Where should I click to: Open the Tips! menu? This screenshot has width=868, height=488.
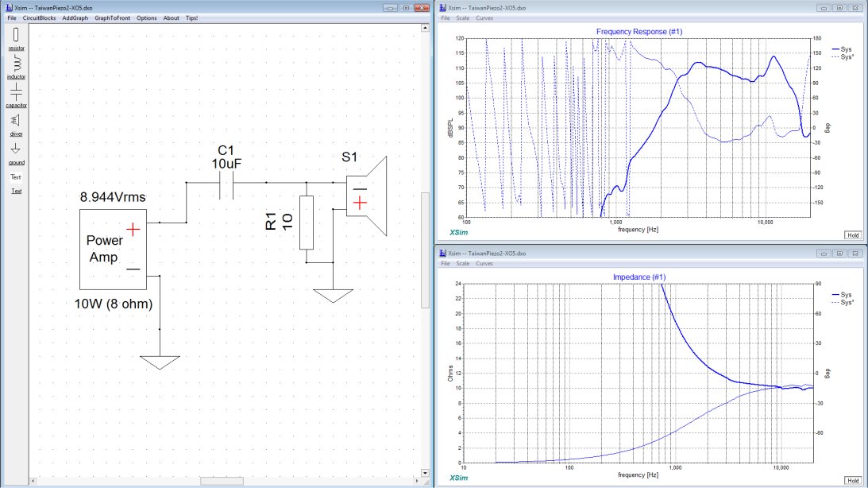coord(191,17)
